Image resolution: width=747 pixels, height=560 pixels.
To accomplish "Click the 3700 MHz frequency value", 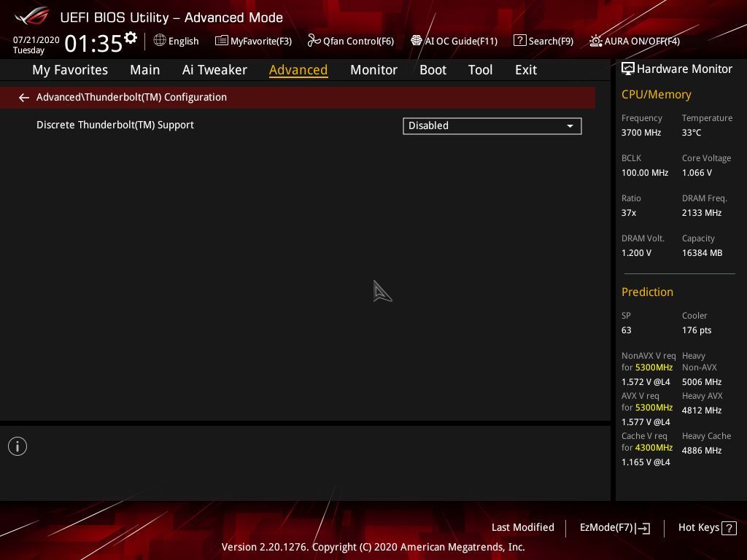I will [640, 133].
